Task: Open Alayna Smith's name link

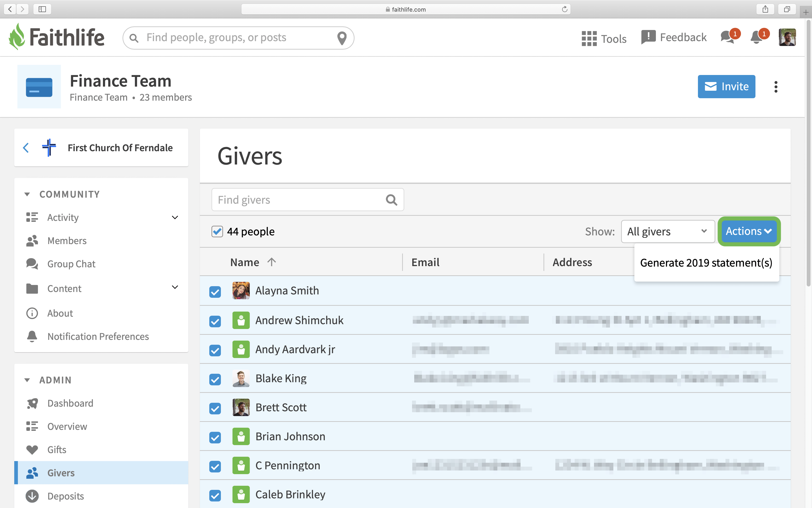Action: point(287,291)
